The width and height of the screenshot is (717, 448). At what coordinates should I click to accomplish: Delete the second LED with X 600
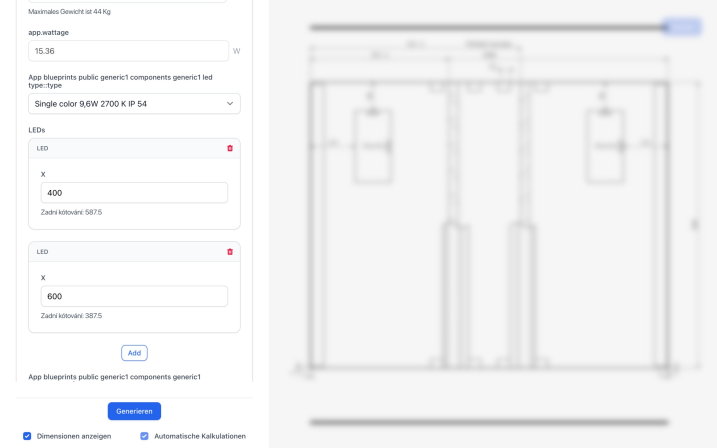tap(230, 251)
